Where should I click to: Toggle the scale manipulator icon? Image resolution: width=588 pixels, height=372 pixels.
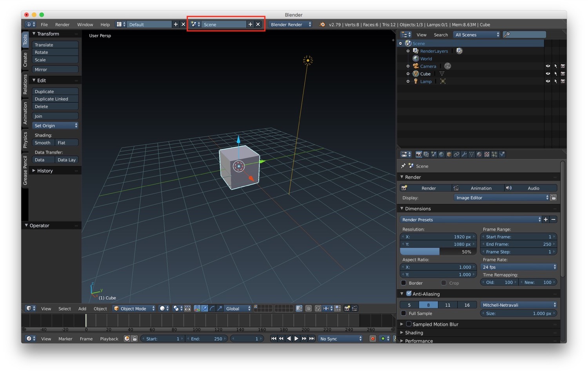coord(220,308)
